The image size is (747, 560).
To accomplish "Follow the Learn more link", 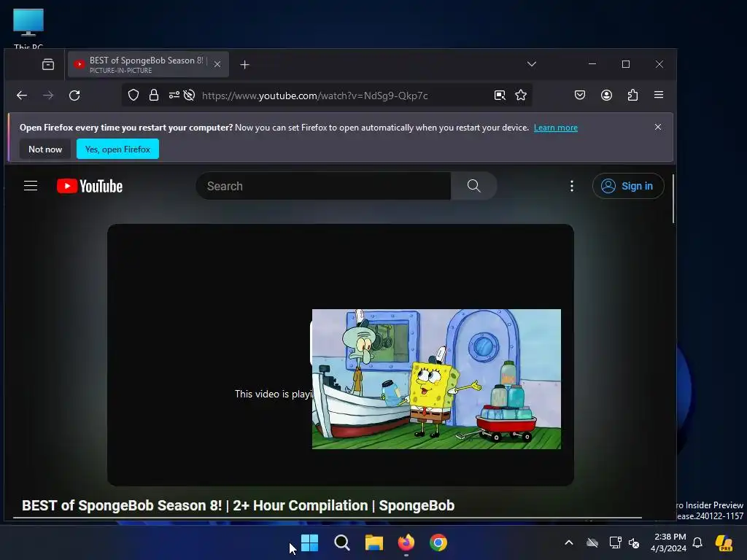I will (x=555, y=128).
